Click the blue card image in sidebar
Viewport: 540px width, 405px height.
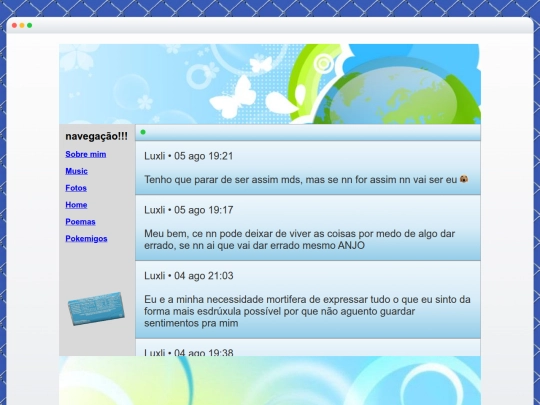point(96,309)
